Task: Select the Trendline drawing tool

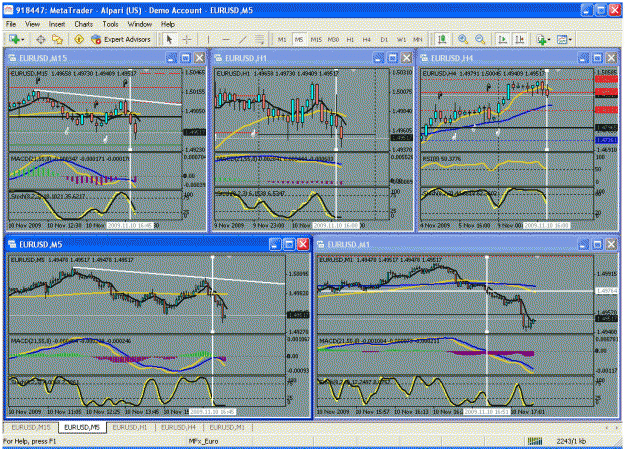Action: pyautogui.click(x=242, y=39)
